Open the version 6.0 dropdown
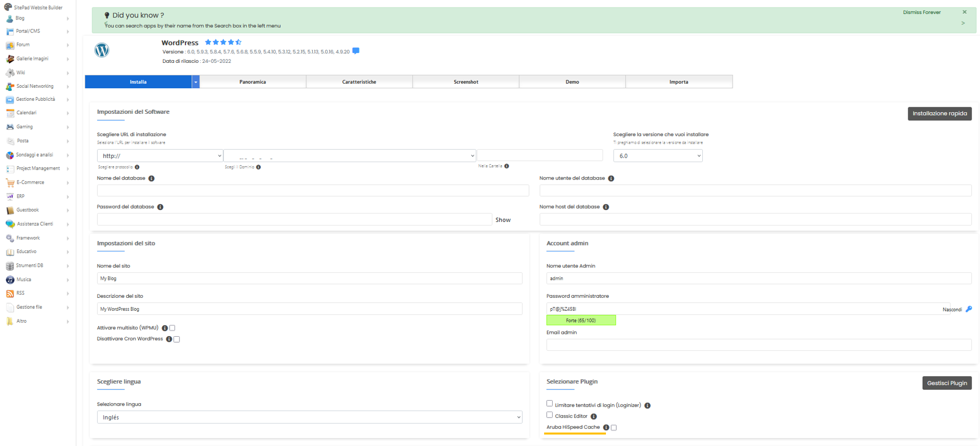Screen dimensions: 980x446 point(657,156)
